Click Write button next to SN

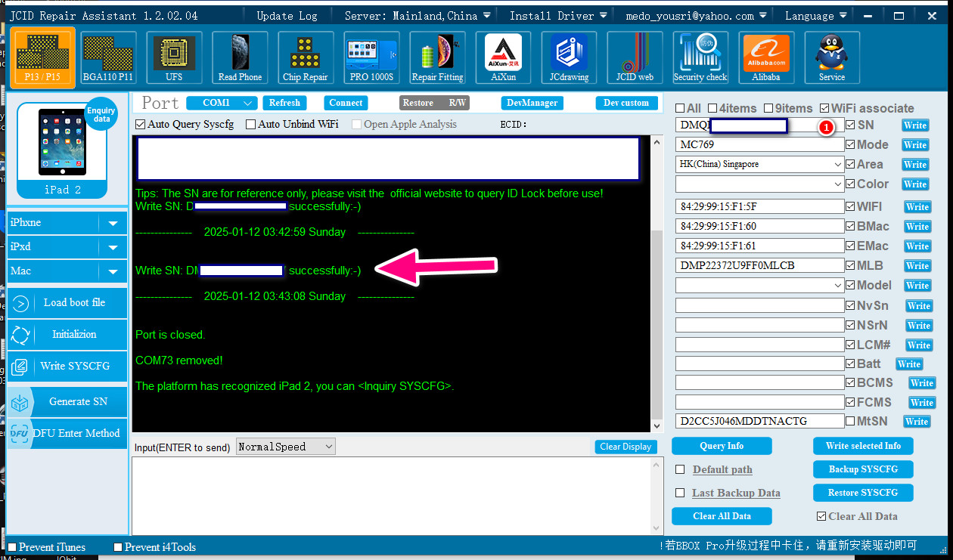[915, 125]
